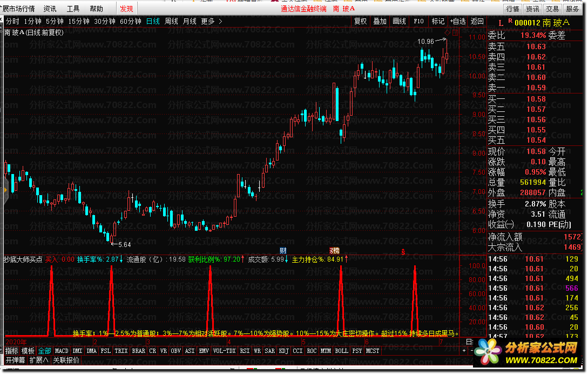The height and width of the screenshot is (374, 588).
Task: Open F10 company info
Action: [418, 22]
